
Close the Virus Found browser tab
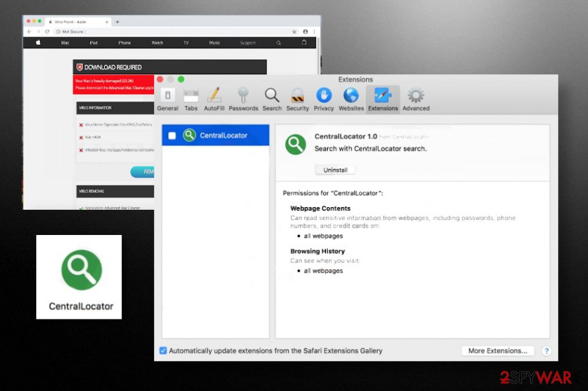coord(107,22)
